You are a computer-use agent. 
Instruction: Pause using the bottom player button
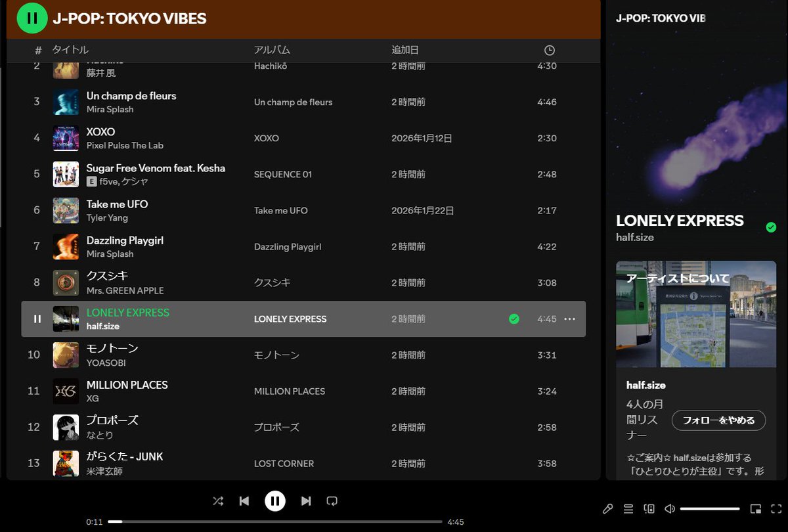tap(275, 501)
